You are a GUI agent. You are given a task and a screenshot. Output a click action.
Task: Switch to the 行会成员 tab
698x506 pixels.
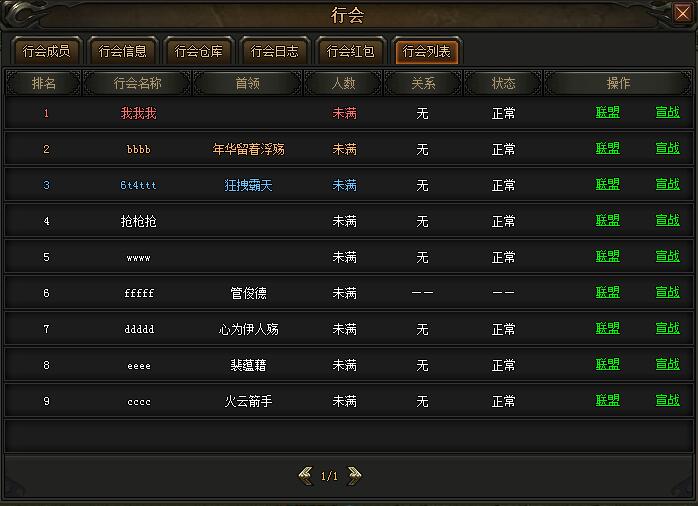[46, 51]
